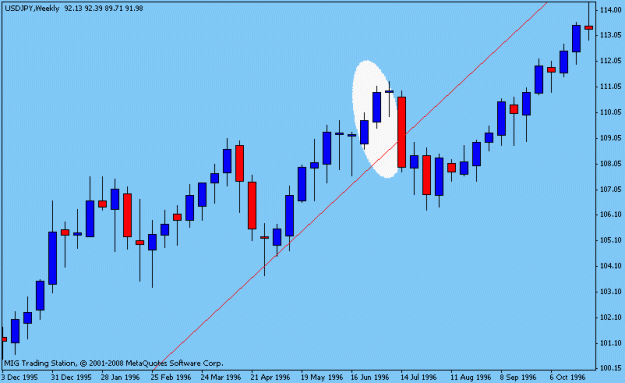This screenshot has height=383, width=625.
Task: Click the 107.05 price axis label
Action: (611, 189)
